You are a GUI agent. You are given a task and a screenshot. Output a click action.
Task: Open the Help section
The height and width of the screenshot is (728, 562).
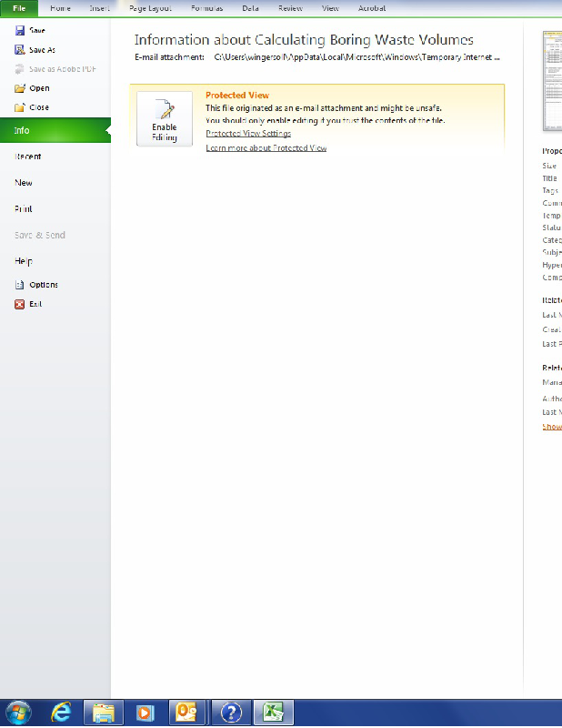tap(24, 261)
